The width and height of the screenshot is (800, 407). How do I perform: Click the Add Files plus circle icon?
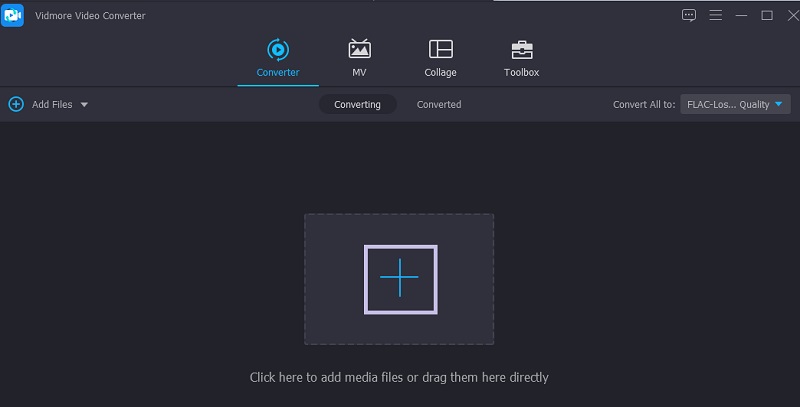click(16, 104)
